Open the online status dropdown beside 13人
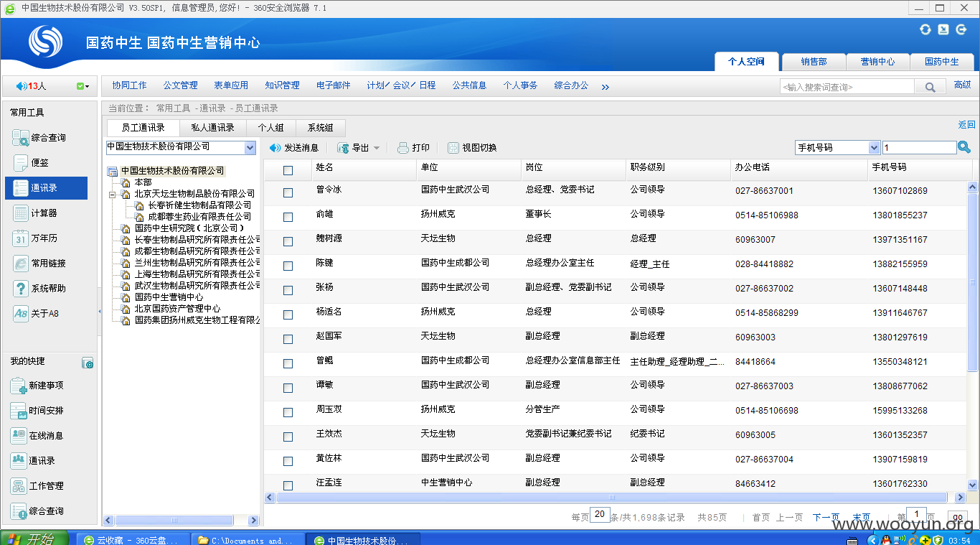This screenshot has width=980, height=545. (x=83, y=86)
